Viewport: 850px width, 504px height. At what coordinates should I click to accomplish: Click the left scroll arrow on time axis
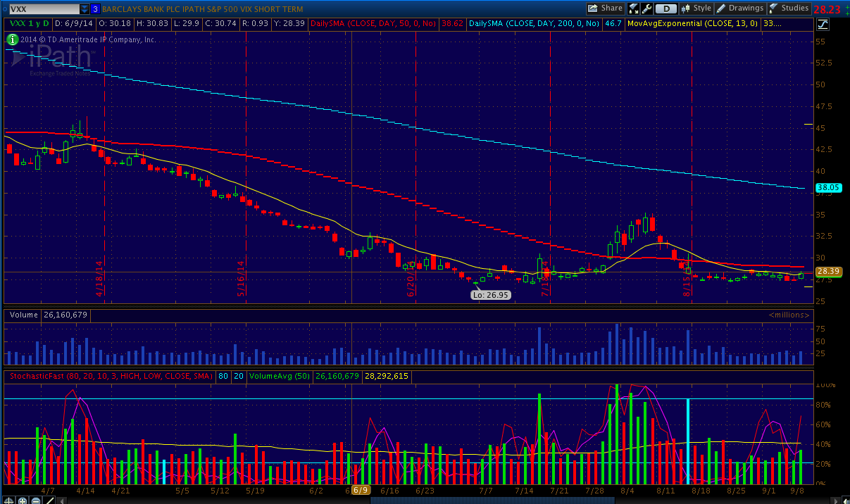coord(63,500)
